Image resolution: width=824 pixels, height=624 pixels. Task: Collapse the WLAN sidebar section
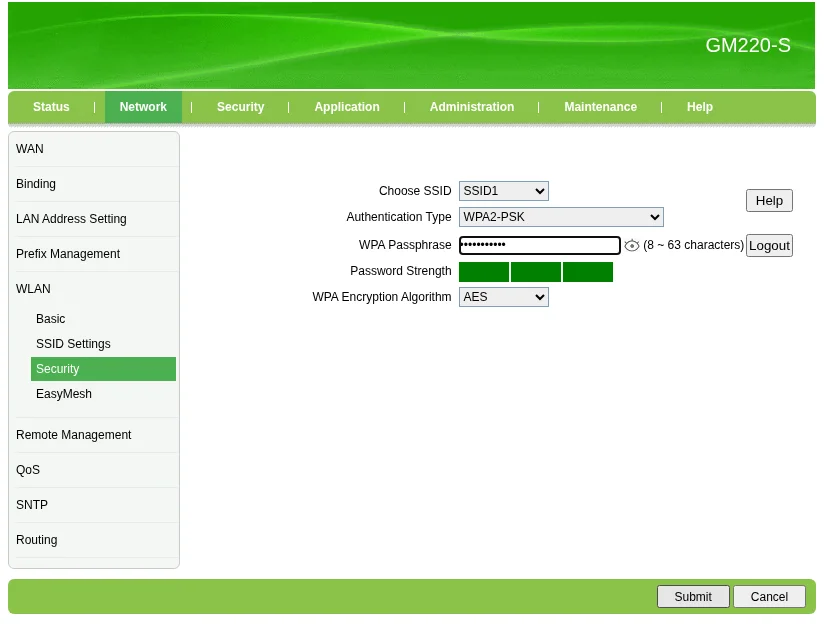33,289
